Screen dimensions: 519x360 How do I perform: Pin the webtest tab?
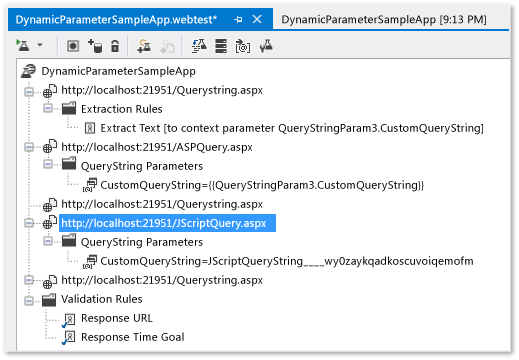[x=238, y=20]
